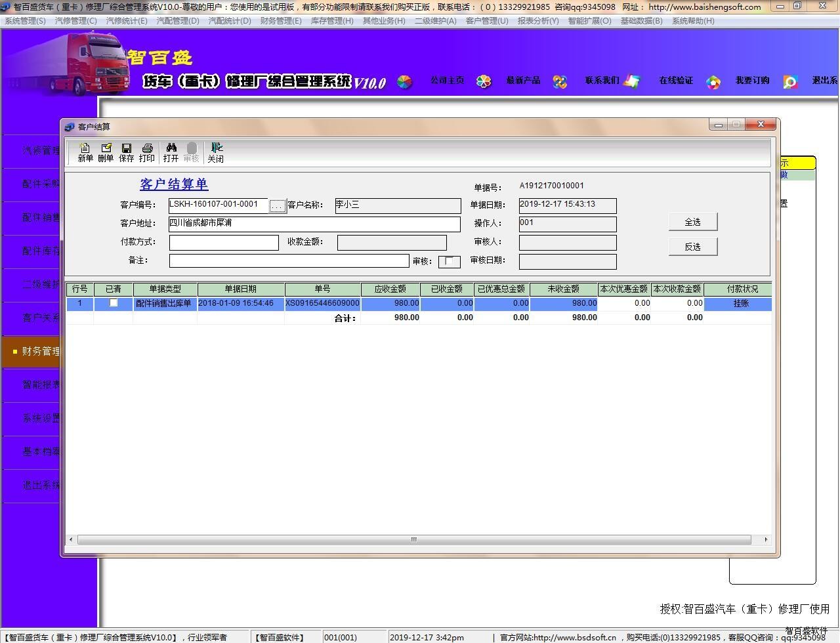
Task: Click the 反选 button
Action: coord(693,247)
